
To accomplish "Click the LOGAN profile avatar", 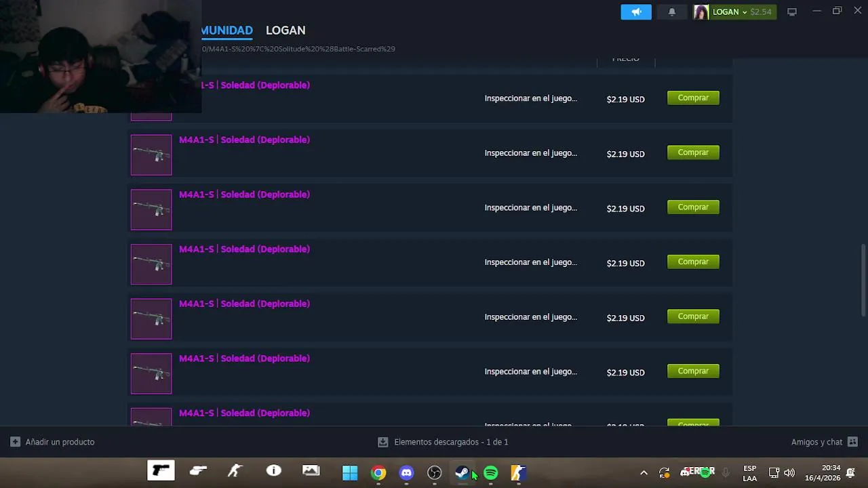I will [701, 12].
